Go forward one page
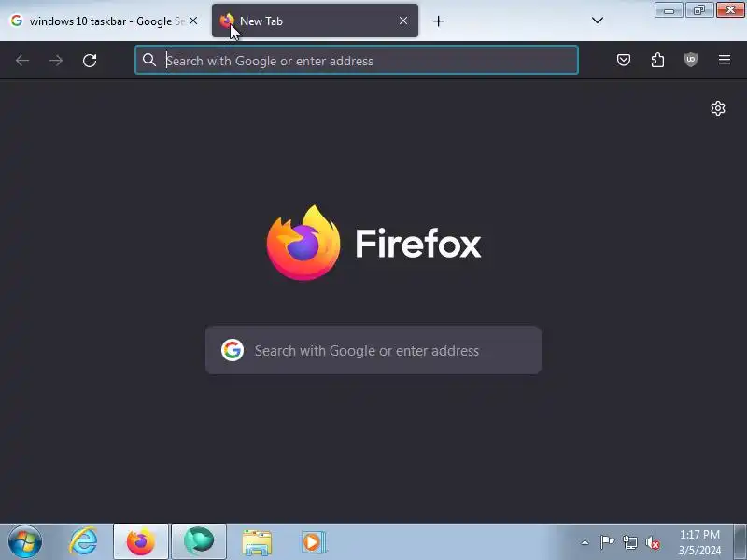Image resolution: width=747 pixels, height=560 pixels. click(56, 61)
